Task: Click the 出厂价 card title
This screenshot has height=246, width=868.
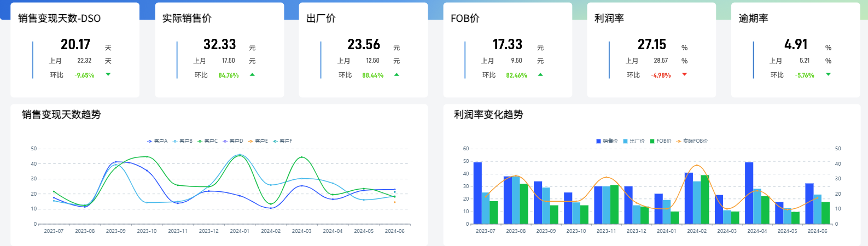Action: (321, 19)
